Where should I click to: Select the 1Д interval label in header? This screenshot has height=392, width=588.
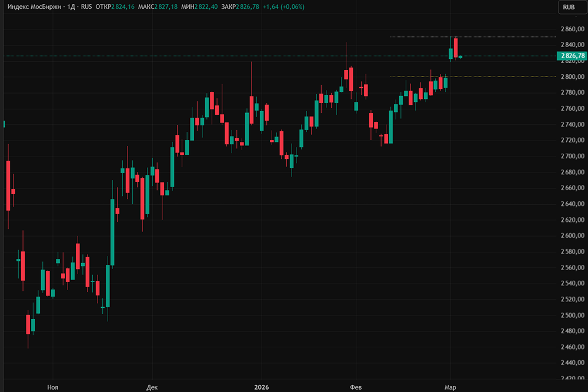click(71, 6)
